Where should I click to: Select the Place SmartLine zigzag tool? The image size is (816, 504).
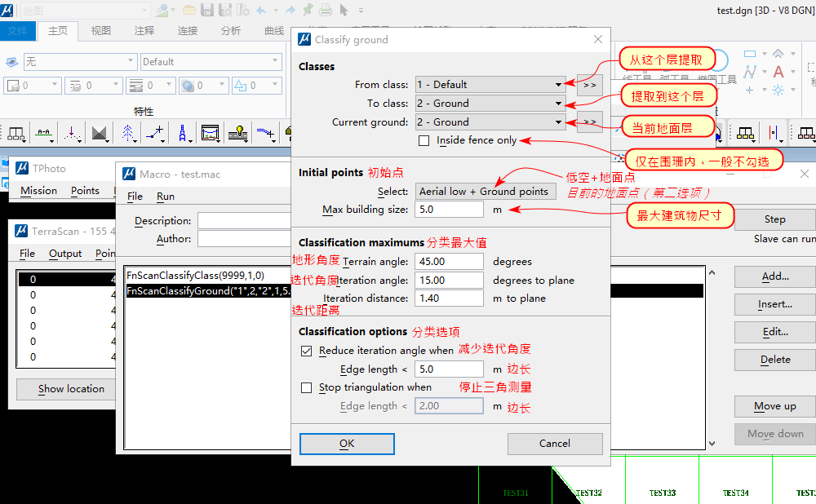click(x=750, y=72)
